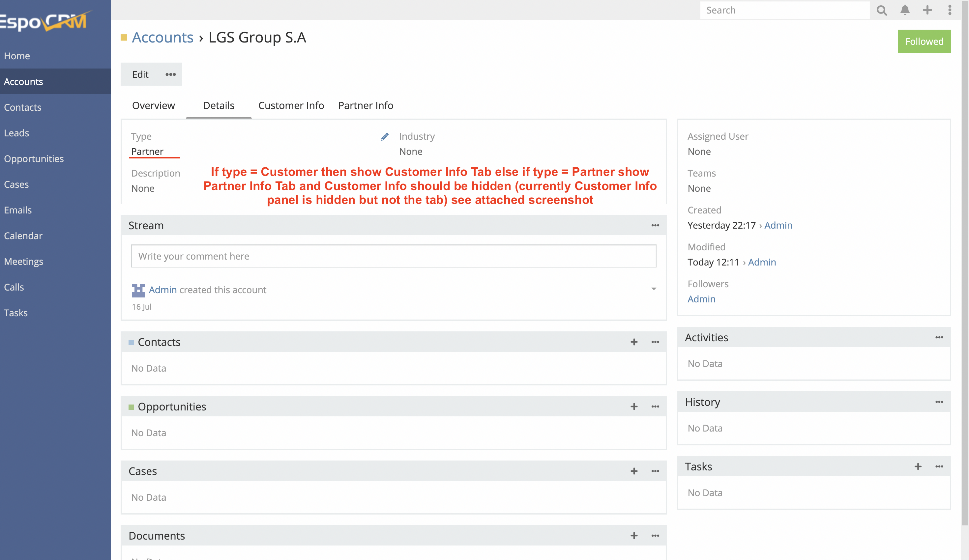The height and width of the screenshot is (560, 969).
Task: Open the Stream panel ellipsis menu
Action: coord(655,226)
